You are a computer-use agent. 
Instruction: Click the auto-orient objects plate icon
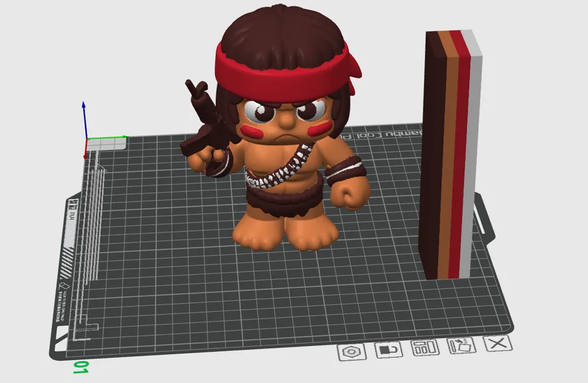tap(462, 345)
